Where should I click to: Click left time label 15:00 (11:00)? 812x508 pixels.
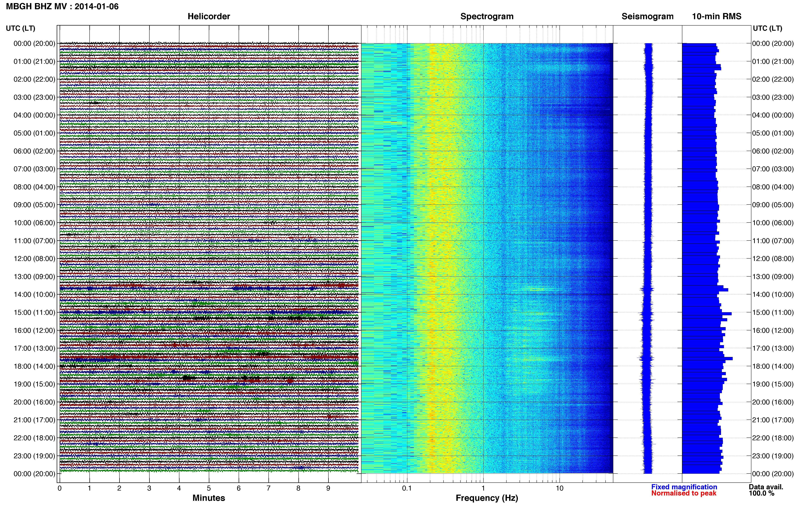point(34,312)
